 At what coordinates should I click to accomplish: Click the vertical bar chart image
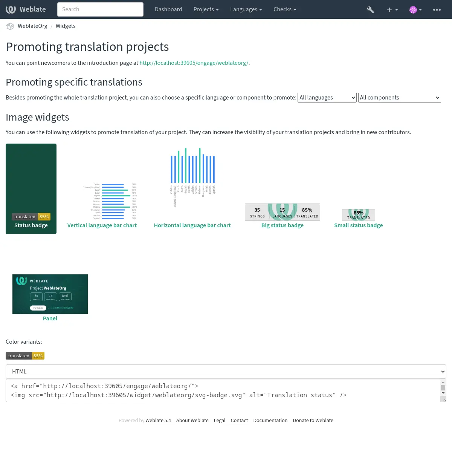pos(110,201)
